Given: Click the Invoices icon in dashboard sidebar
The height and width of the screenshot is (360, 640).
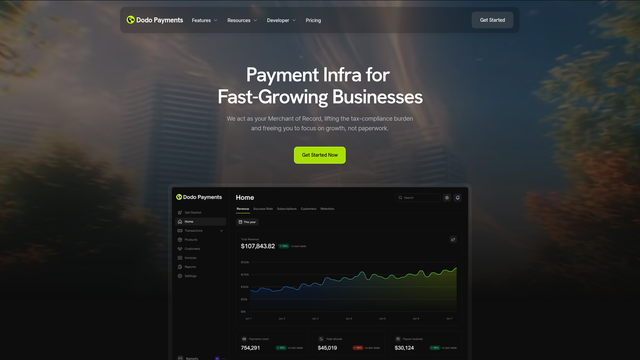Looking at the screenshot, I should pos(180,258).
